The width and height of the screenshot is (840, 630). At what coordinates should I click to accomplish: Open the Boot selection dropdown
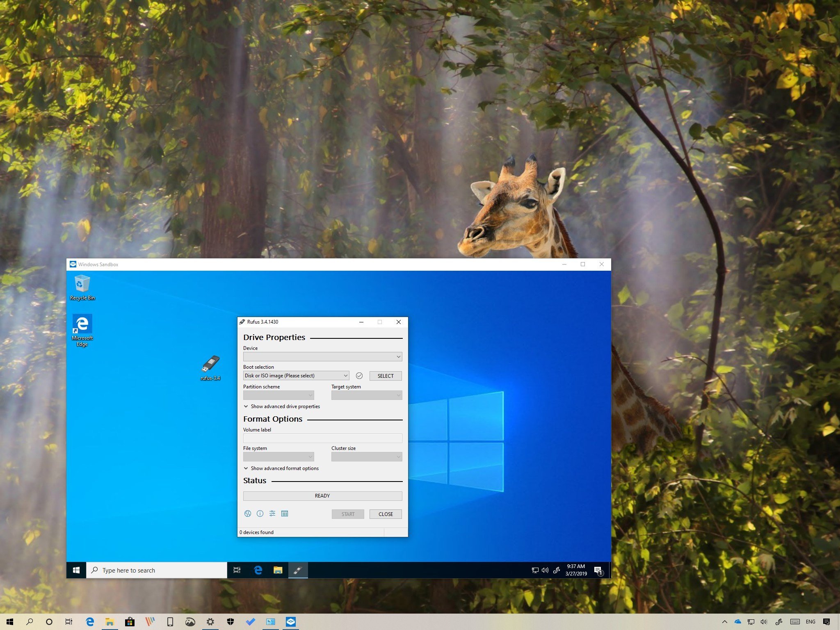tap(296, 376)
